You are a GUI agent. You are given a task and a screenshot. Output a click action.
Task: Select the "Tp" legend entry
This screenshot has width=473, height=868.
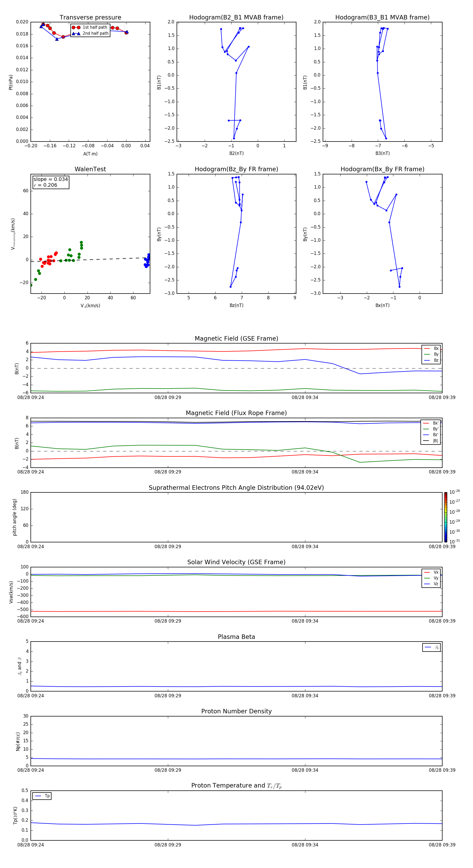click(42, 796)
